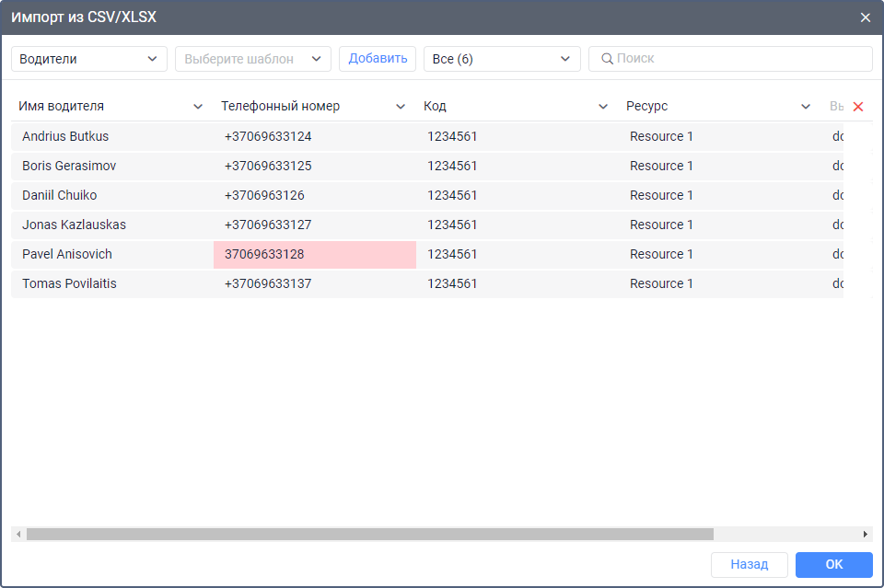884x588 pixels.
Task: Click the magnifier icon in search box
Action: [607, 59]
